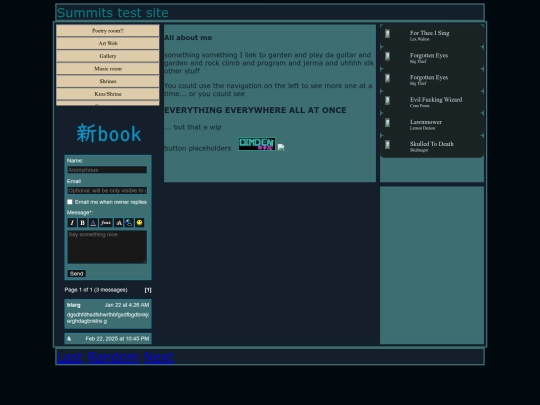The width and height of the screenshot is (540, 405).
Task: Select the For Thee I Sing track
Action: click(x=432, y=35)
